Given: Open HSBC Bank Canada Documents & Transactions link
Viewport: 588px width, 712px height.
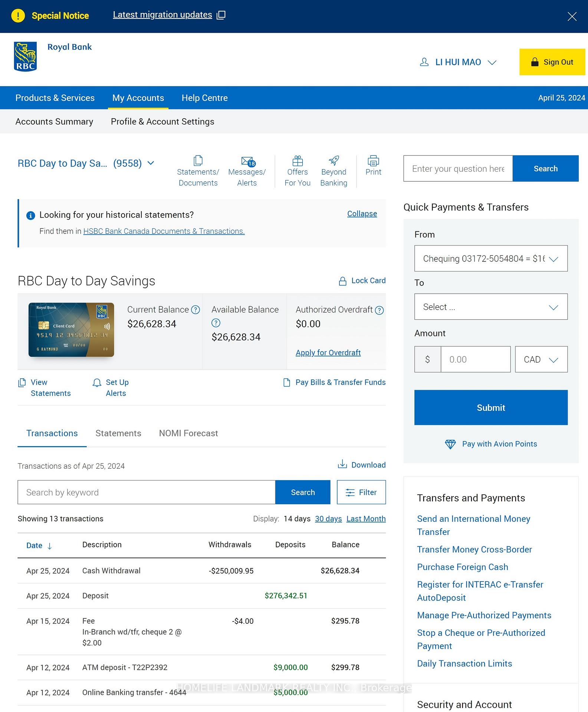Looking at the screenshot, I should coord(164,231).
